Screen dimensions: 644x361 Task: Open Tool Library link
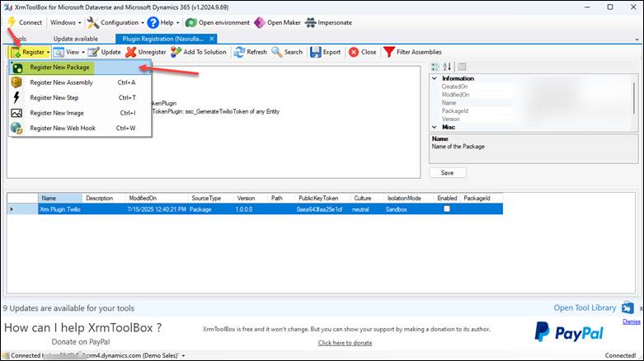coord(585,307)
